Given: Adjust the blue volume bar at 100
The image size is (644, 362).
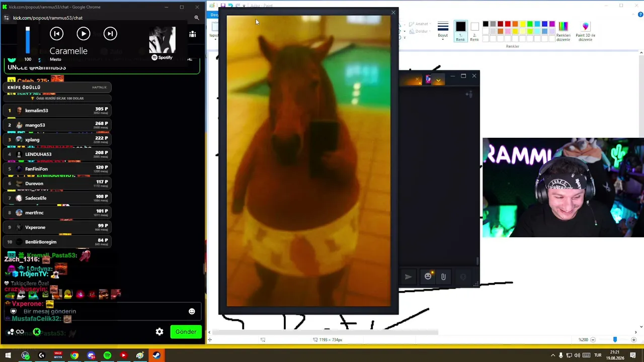Looking at the screenshot, I should 28,40.
